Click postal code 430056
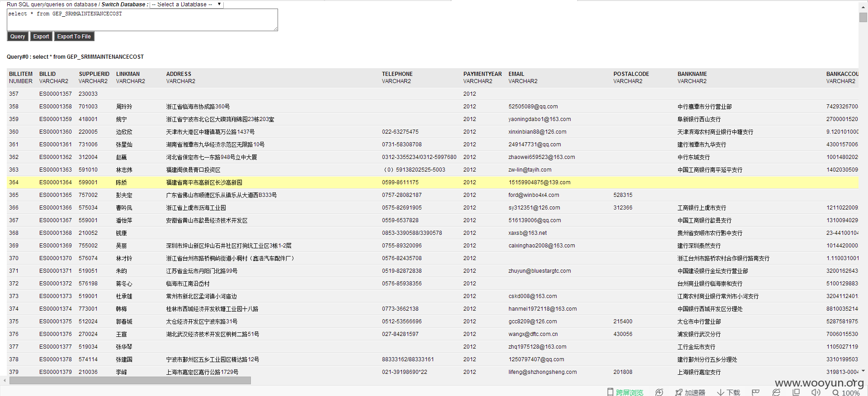This screenshot has width=868, height=396. (x=623, y=334)
